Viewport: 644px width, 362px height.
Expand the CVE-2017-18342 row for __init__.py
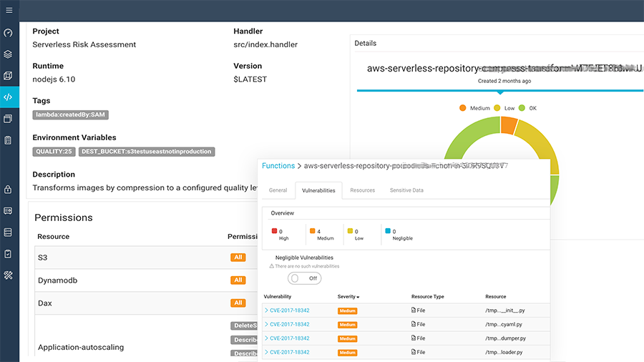point(266,310)
